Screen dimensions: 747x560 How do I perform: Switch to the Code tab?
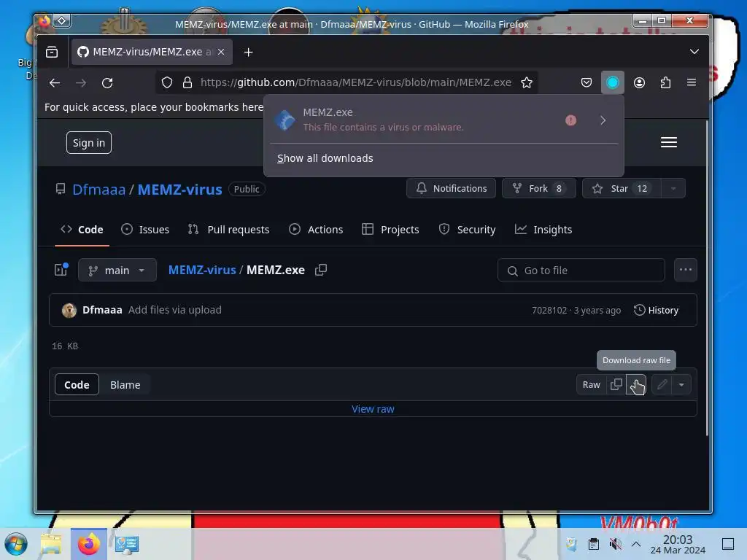tap(82, 230)
